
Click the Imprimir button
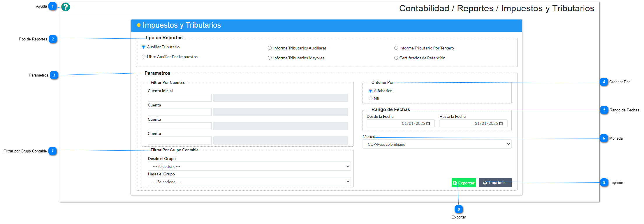[x=495, y=182]
